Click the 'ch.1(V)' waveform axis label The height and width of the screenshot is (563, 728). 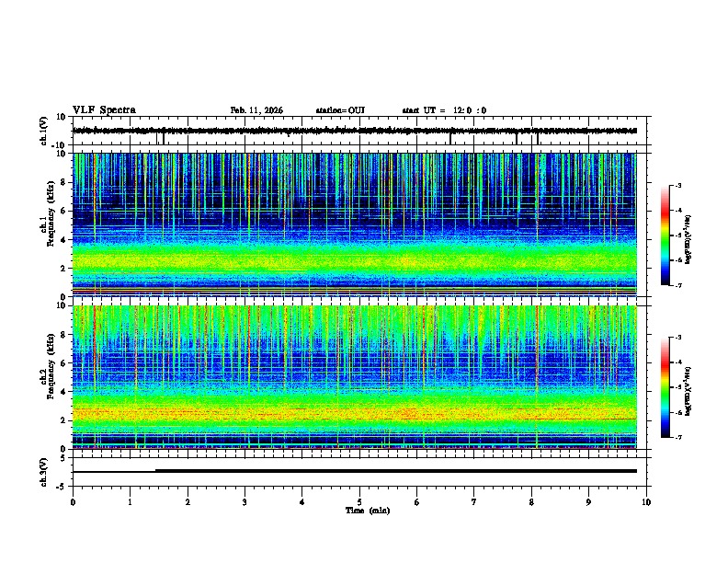click(44, 131)
